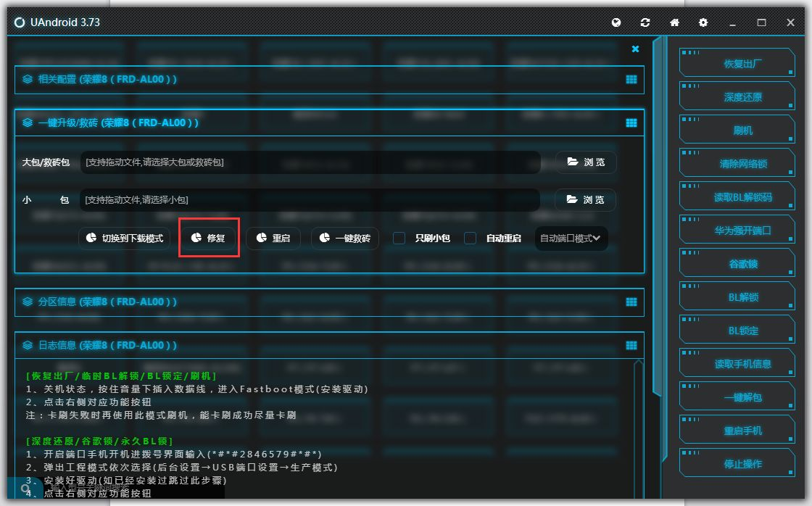The width and height of the screenshot is (812, 506).
Task: Click the globe icon in title bar
Action: [616, 22]
